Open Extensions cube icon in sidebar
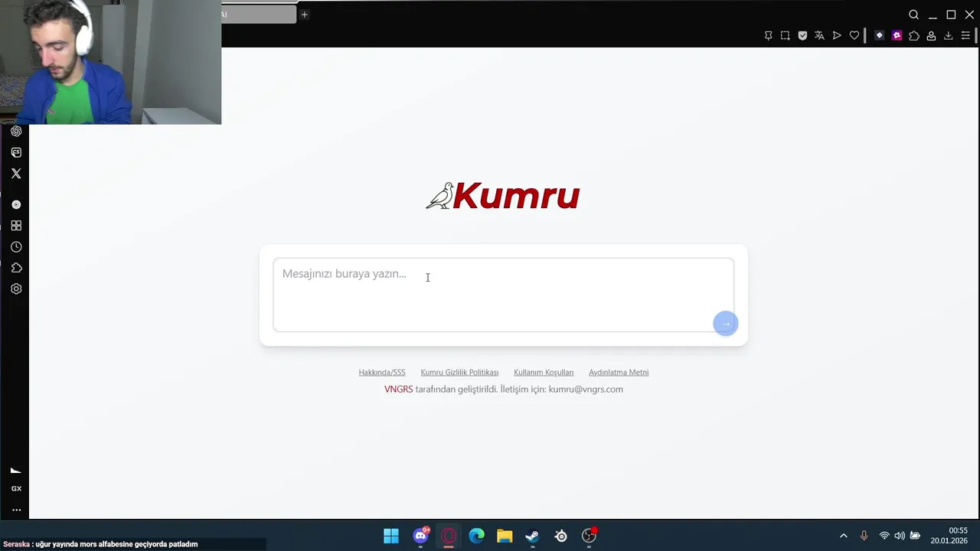 [16, 268]
